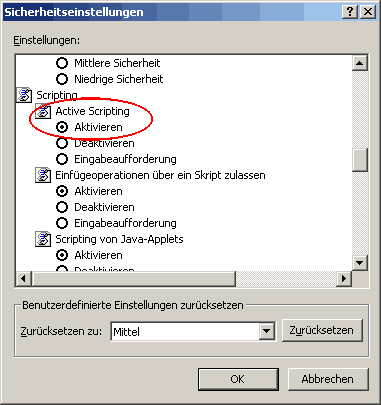Enable Aktivieren under Scripting von Java-Applets

coord(62,255)
